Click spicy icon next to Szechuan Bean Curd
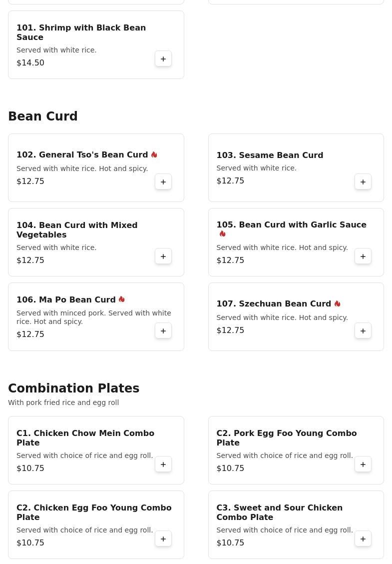392x564 pixels. coord(338,303)
